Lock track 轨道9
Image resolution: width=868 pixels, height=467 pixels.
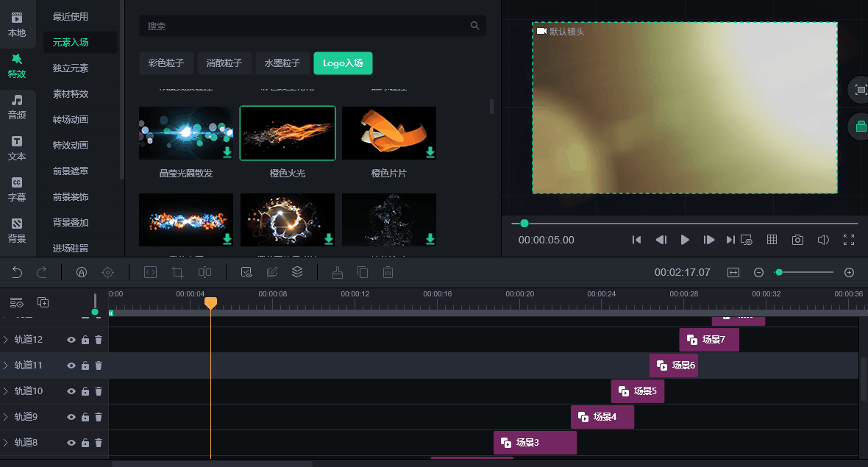(85, 417)
